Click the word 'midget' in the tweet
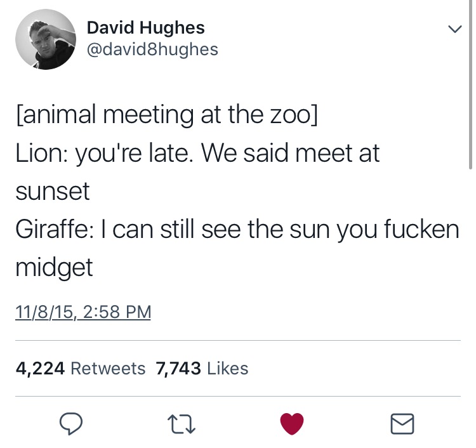476x448 pixels. point(55,267)
